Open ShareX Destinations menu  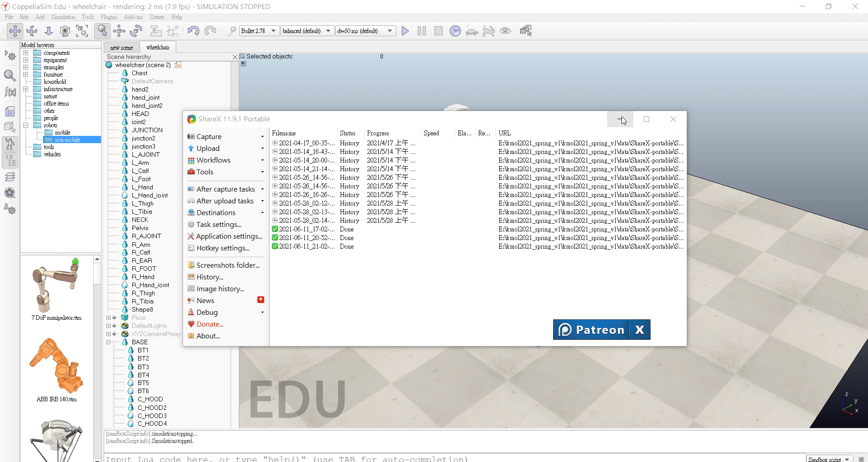point(226,213)
